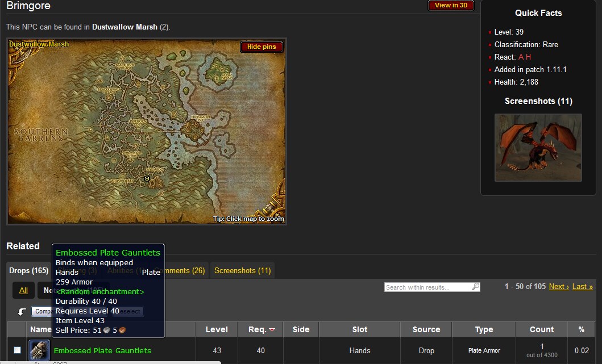Sort the table by Count column
Screen dimensions: 602x364
541,329
